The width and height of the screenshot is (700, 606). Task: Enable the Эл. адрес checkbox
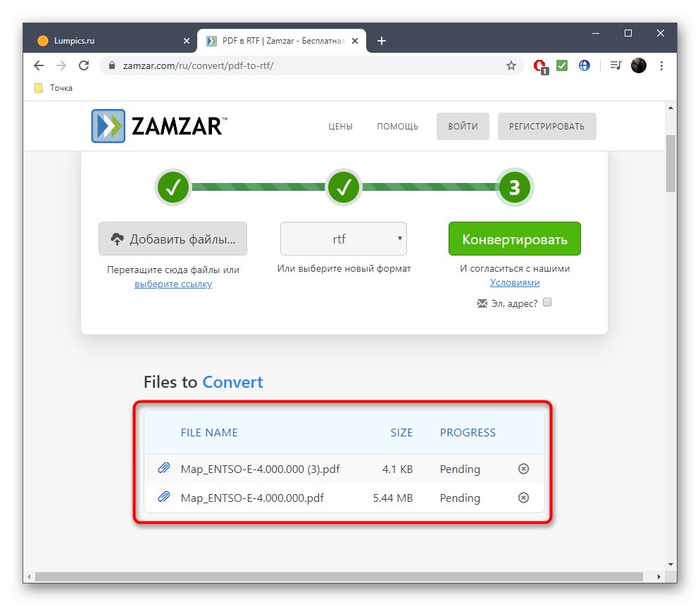pos(547,303)
